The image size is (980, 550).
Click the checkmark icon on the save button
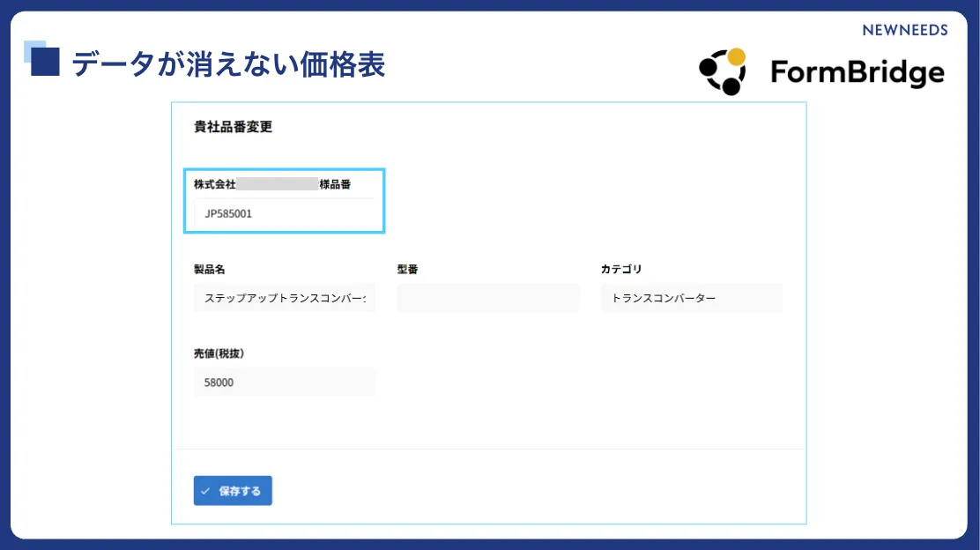tap(205, 491)
